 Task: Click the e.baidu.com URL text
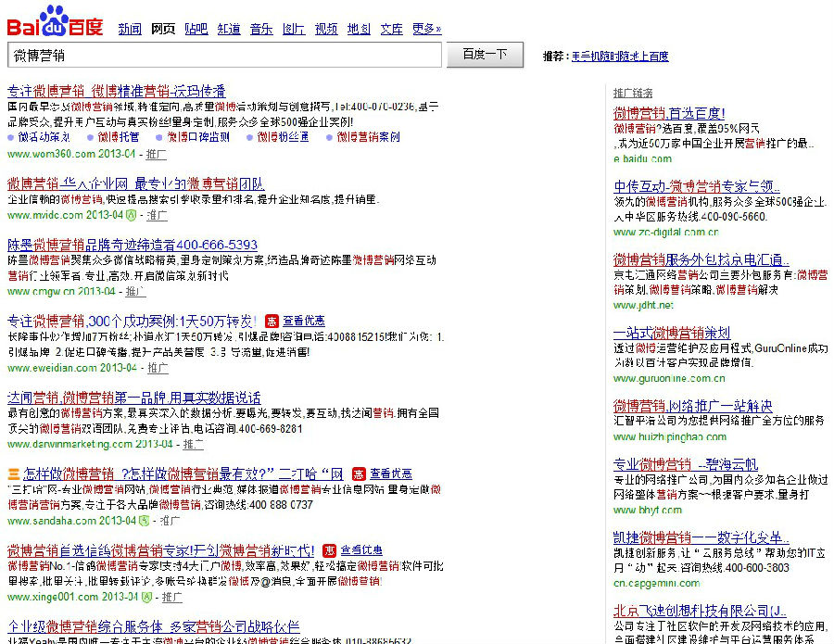coord(642,158)
